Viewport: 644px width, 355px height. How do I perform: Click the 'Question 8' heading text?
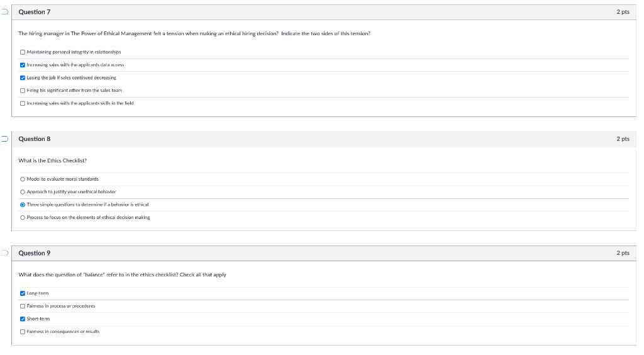[35, 139]
